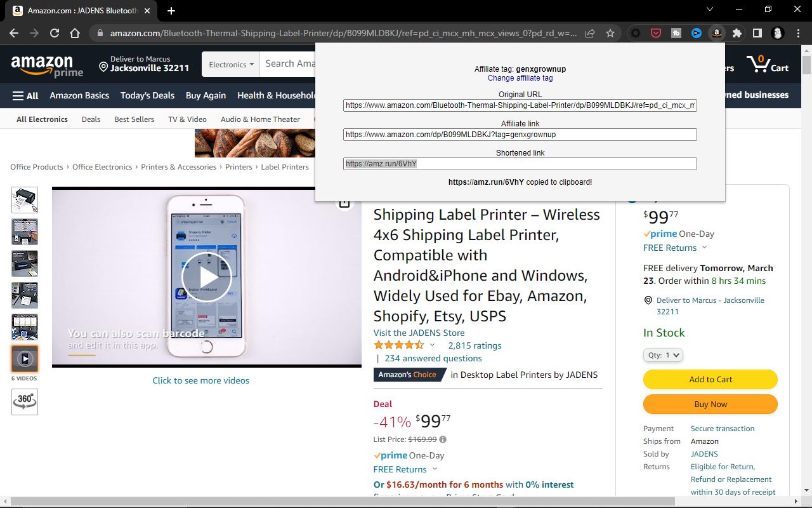Click the blue send-arrow extension icon
Screen dimensions: 812x508
pos(697,33)
